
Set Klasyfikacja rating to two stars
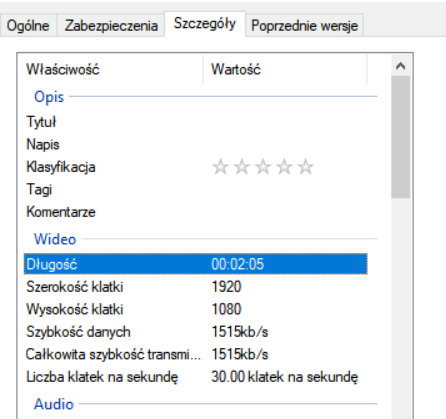[242, 167]
